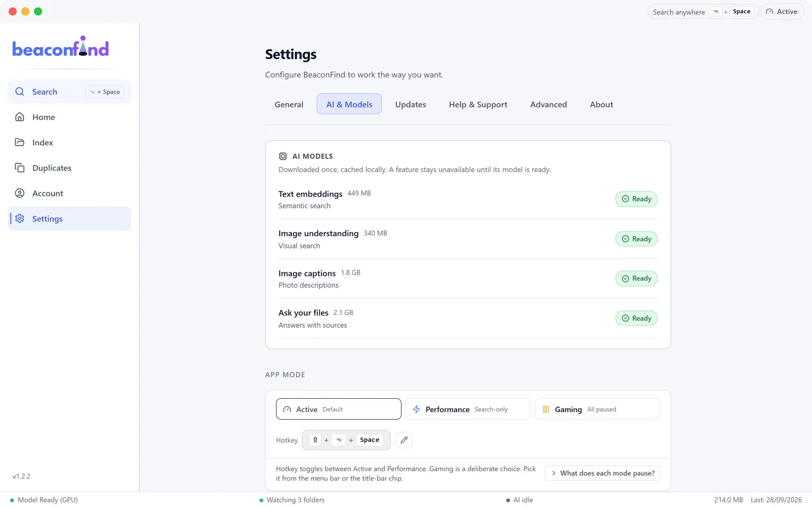
Task: Open the Active mode chip in title bar
Action: point(782,11)
